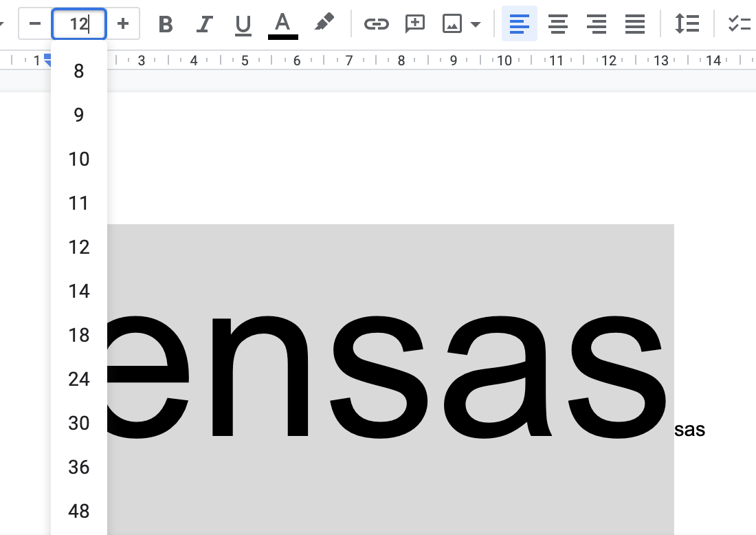Choose font size 30 from list
Viewport: 756px width, 535px height.
point(78,423)
